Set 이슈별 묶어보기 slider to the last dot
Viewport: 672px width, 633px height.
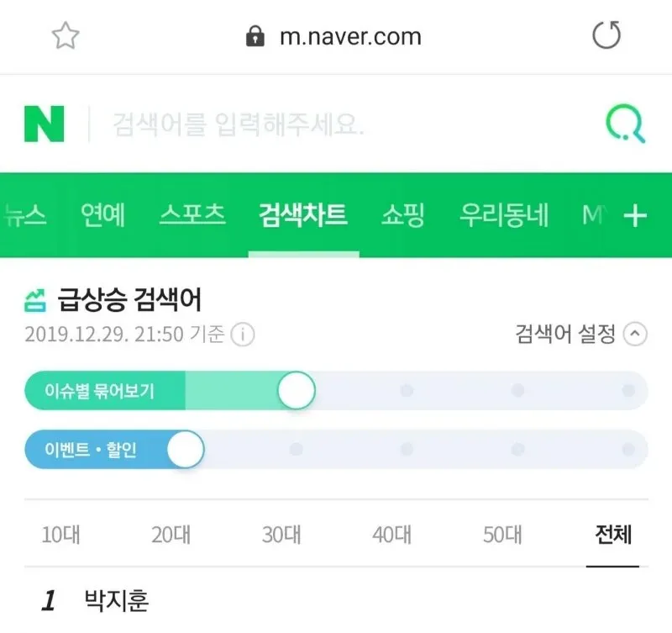[x=628, y=391]
